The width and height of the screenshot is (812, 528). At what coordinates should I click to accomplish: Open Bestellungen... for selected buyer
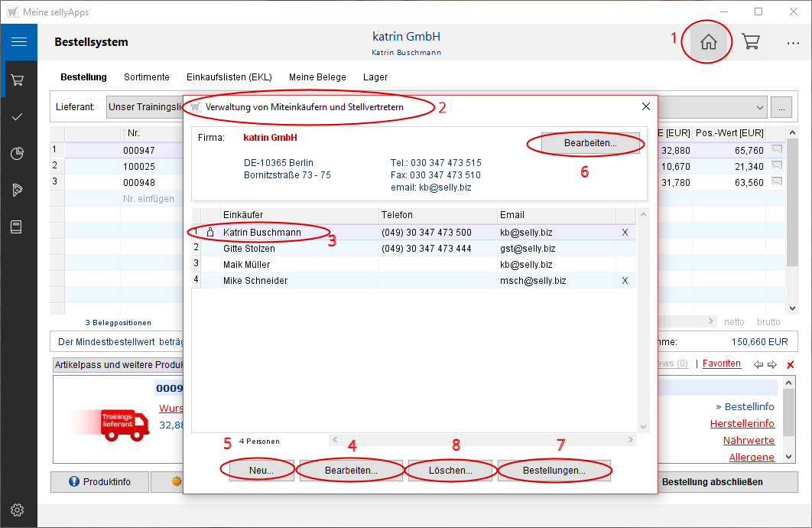tap(554, 471)
